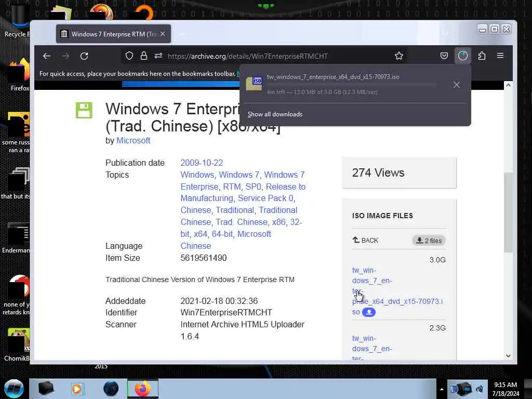Screen dimensions: 532x399
Task: Close the Windows 7 Enterprise RTM tab
Action: [163, 34]
